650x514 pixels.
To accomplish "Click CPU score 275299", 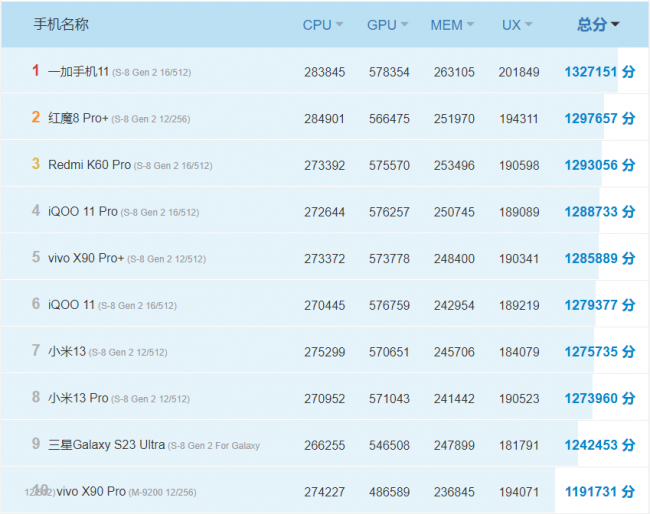I will (325, 352).
